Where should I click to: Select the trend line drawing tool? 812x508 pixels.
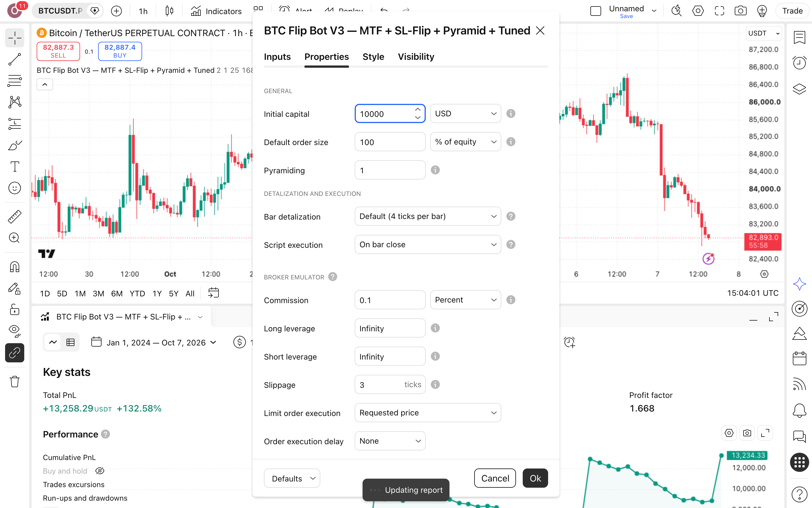(x=14, y=60)
